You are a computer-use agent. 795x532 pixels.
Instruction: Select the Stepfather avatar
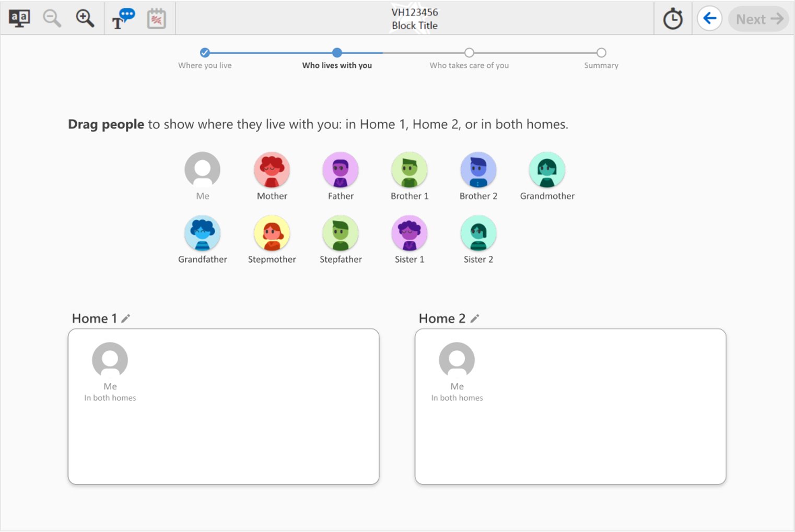pos(341,233)
